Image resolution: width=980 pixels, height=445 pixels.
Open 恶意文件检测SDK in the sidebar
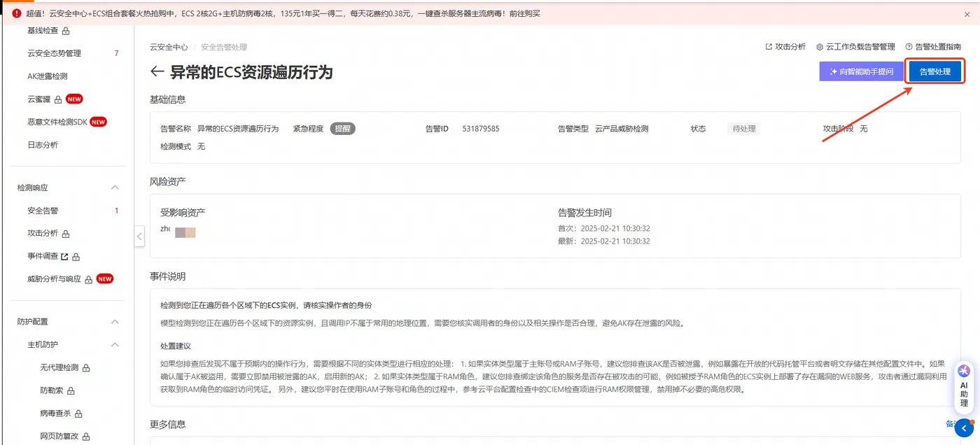pyautogui.click(x=57, y=122)
